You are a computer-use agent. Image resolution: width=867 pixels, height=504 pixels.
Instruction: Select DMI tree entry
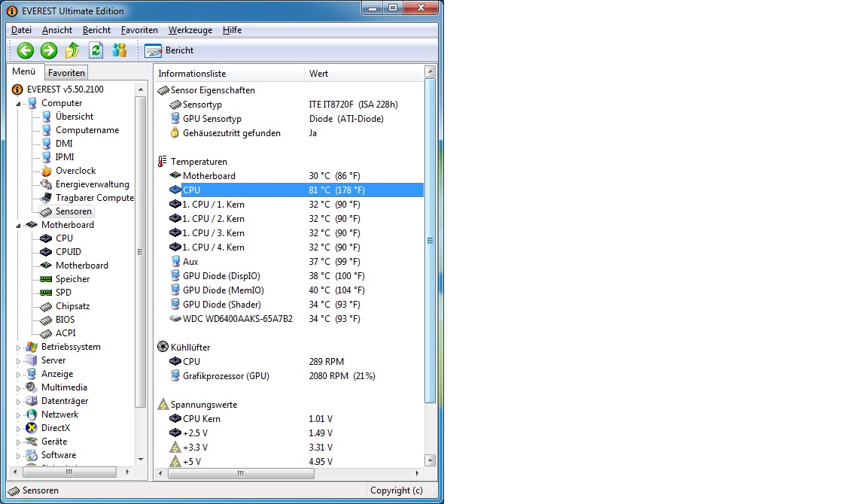(x=63, y=144)
